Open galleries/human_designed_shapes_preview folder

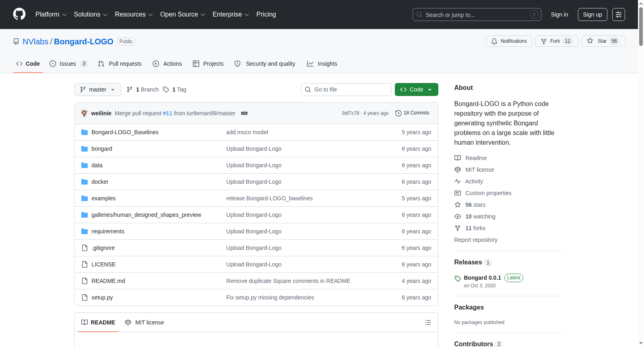(x=146, y=215)
